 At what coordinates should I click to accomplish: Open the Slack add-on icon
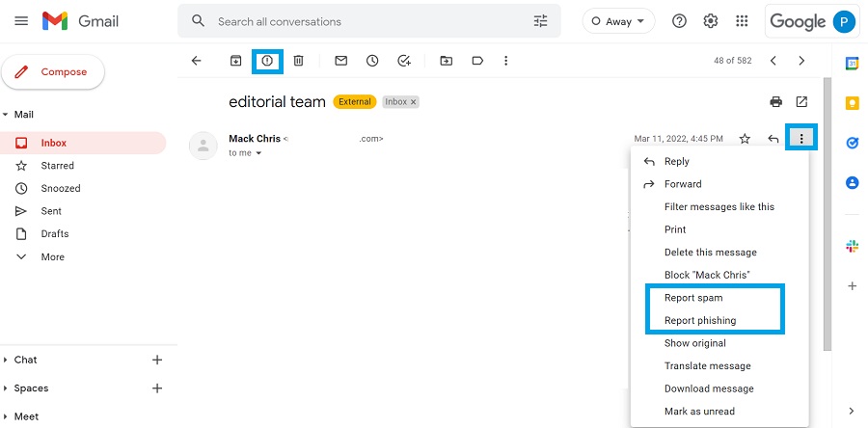tap(852, 246)
